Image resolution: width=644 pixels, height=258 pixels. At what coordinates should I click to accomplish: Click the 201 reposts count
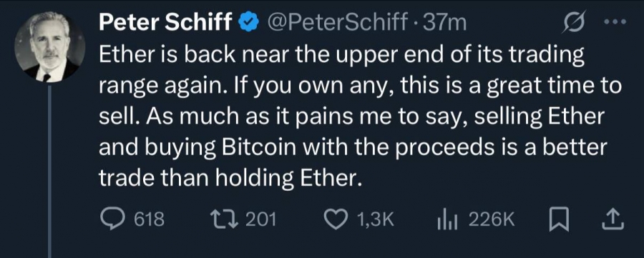coord(260,220)
